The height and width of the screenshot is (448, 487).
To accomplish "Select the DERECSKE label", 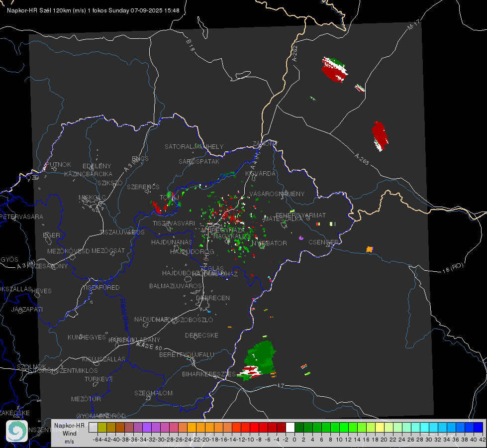I will [201, 335].
